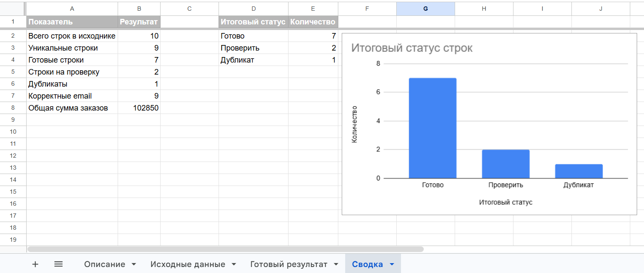
Task: Select the value 10 in column B
Action: click(x=139, y=36)
